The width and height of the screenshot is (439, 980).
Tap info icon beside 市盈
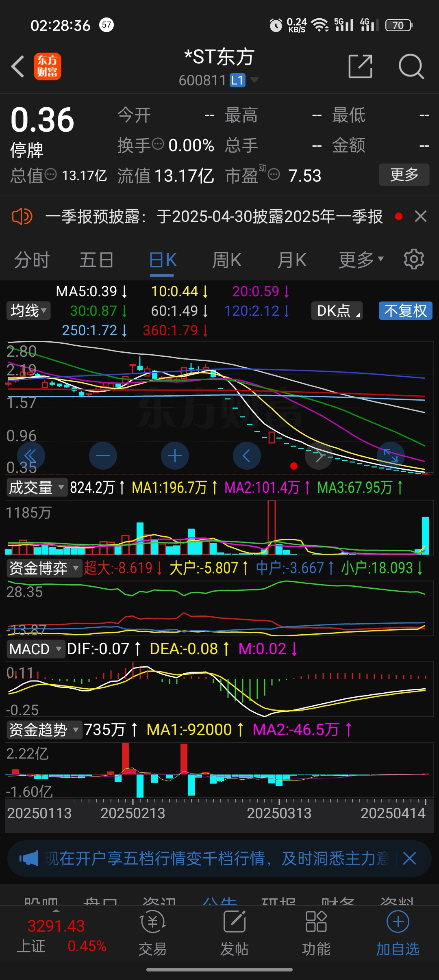tap(274, 175)
